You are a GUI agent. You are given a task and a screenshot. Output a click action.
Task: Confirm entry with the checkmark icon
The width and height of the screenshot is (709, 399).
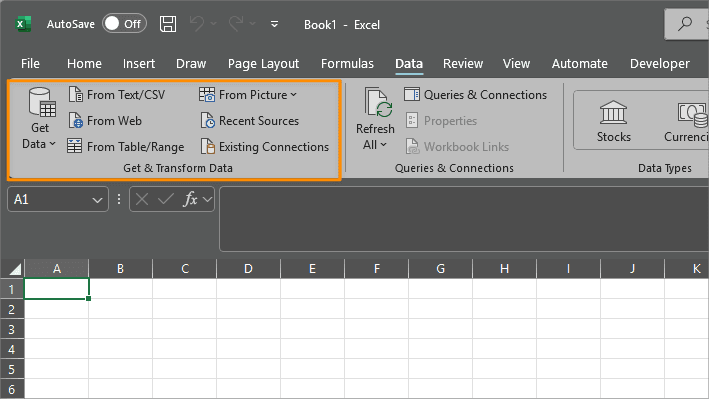(165, 199)
